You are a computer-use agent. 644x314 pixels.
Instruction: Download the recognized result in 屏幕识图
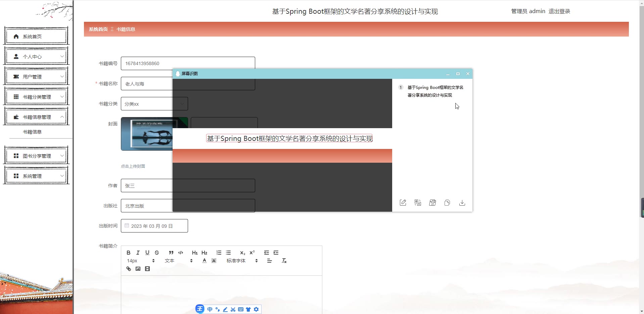(x=462, y=203)
